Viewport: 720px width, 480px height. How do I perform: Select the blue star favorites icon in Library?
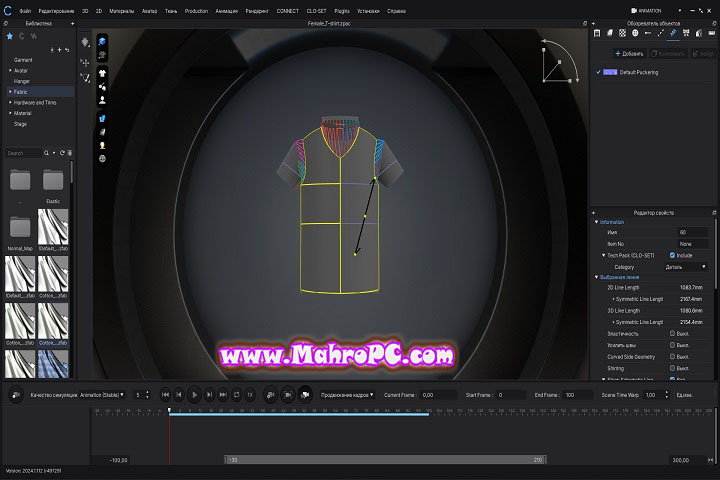coord(9,36)
